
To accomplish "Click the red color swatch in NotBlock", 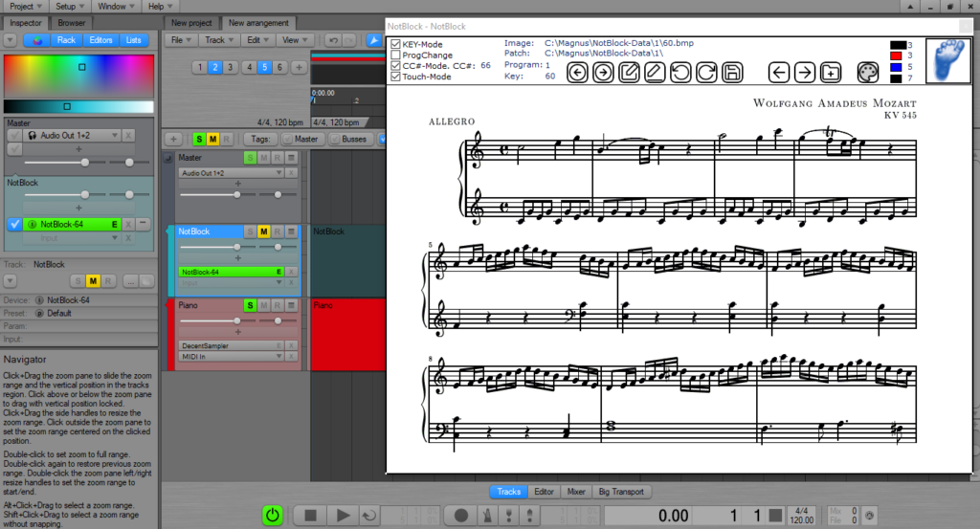I will pyautogui.click(x=896, y=55).
